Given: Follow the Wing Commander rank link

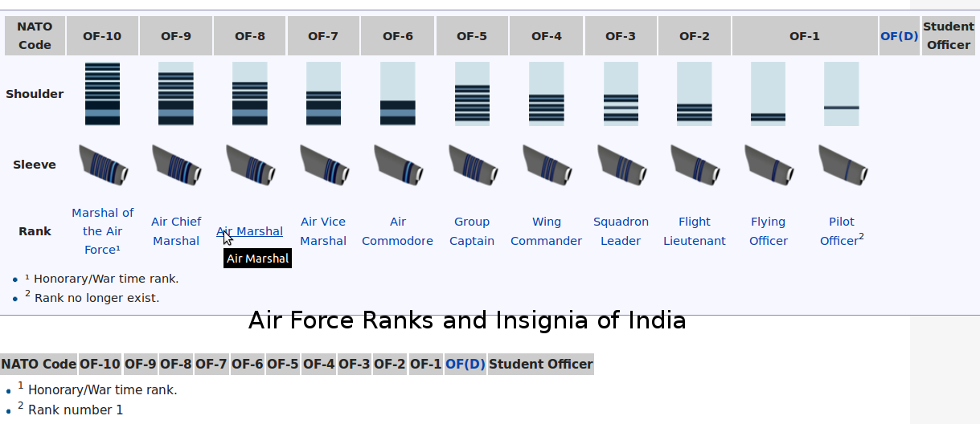Looking at the screenshot, I should click(547, 231).
